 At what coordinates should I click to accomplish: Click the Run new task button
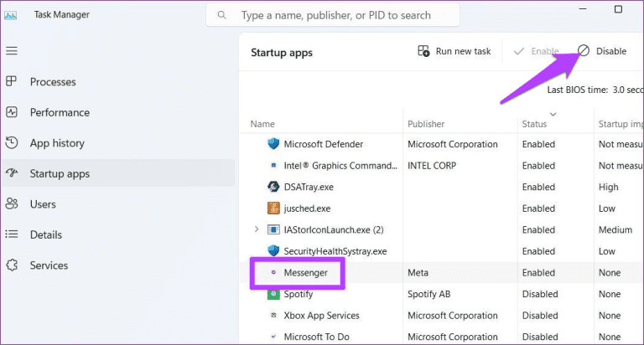[454, 51]
